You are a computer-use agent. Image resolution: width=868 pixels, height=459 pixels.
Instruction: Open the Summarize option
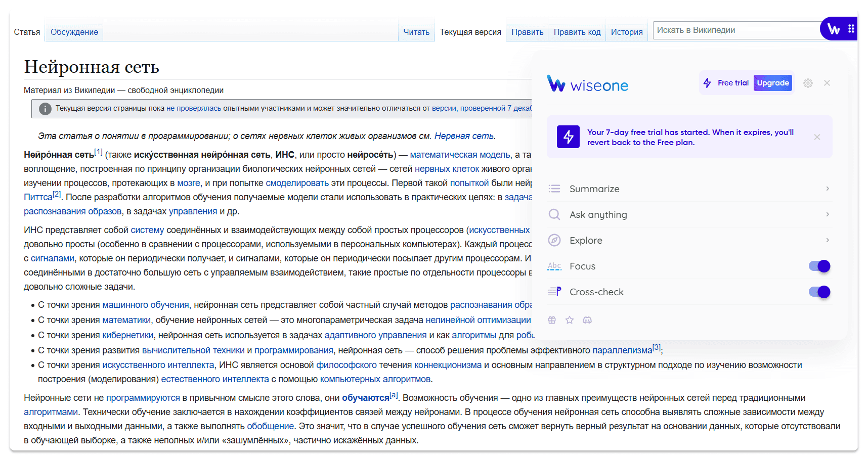(689, 189)
